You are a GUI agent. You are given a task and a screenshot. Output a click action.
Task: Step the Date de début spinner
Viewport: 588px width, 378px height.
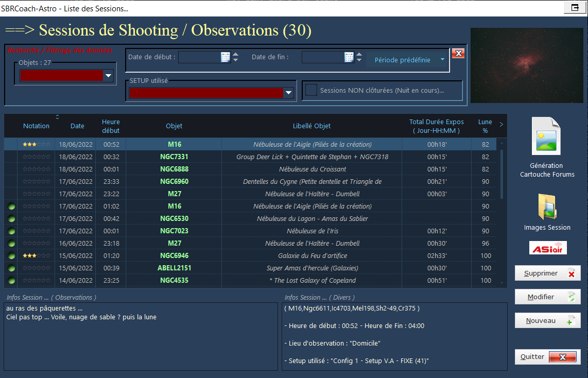pos(235,57)
